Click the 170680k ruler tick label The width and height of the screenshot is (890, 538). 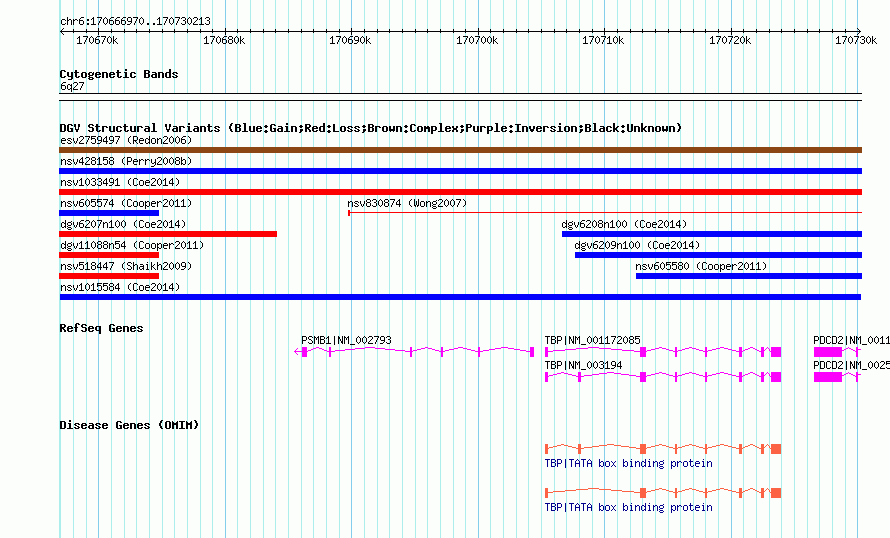pos(224,40)
